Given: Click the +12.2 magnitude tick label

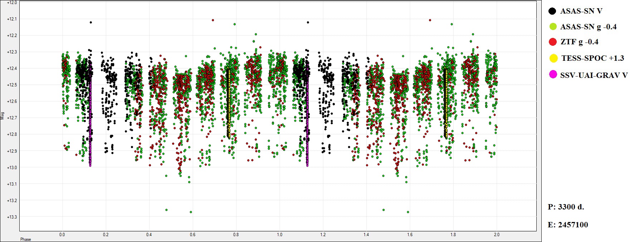Looking at the screenshot, I should coord(12,35).
